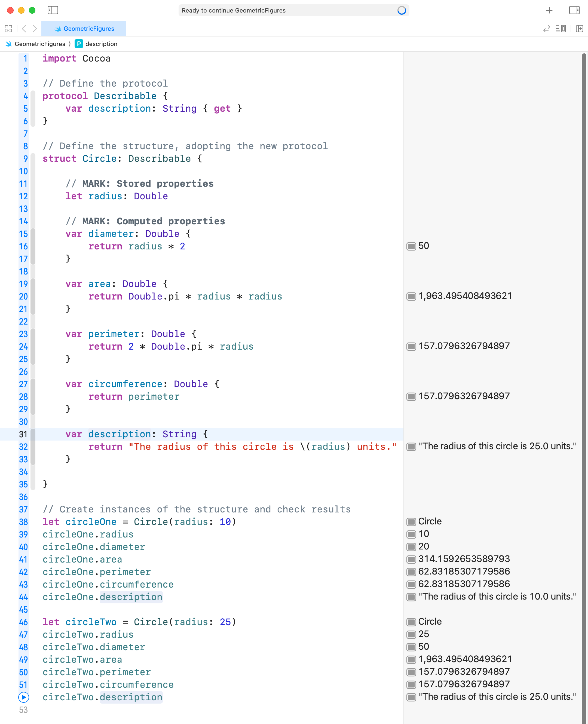Click the plus library button
The image size is (588, 724).
click(549, 11)
